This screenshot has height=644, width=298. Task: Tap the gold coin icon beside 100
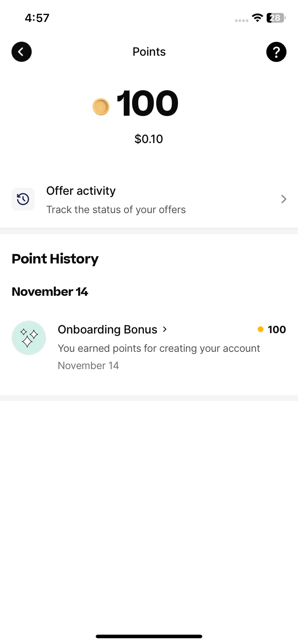[x=101, y=107]
